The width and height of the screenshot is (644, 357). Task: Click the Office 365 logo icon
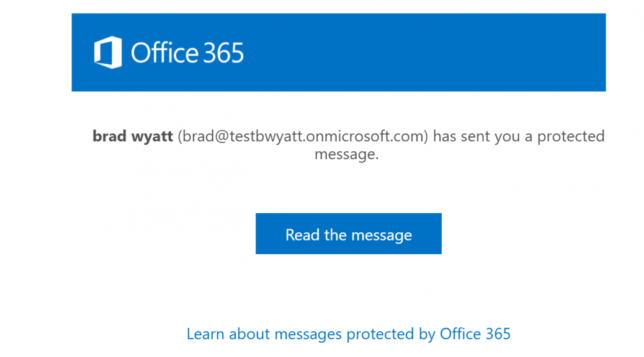coord(108,52)
